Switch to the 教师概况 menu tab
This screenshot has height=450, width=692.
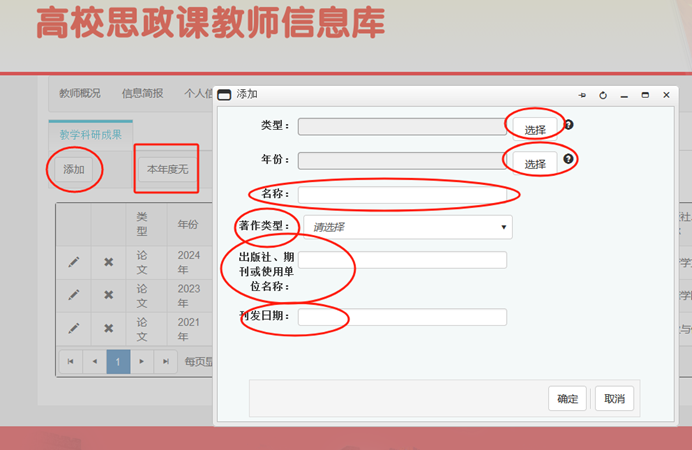coord(80,93)
